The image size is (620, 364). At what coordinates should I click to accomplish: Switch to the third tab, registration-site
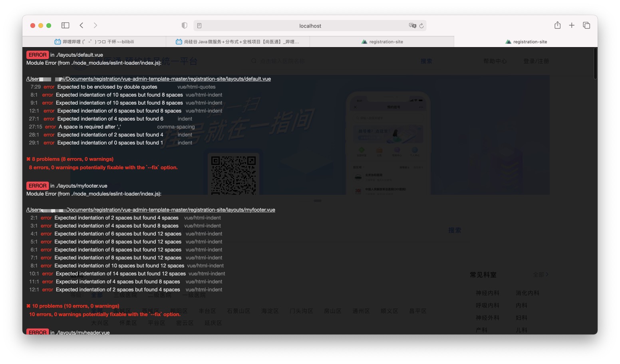point(382,42)
